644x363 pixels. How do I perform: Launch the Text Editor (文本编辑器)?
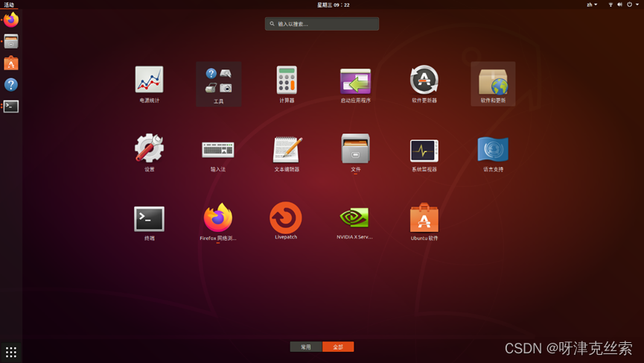[287, 154]
